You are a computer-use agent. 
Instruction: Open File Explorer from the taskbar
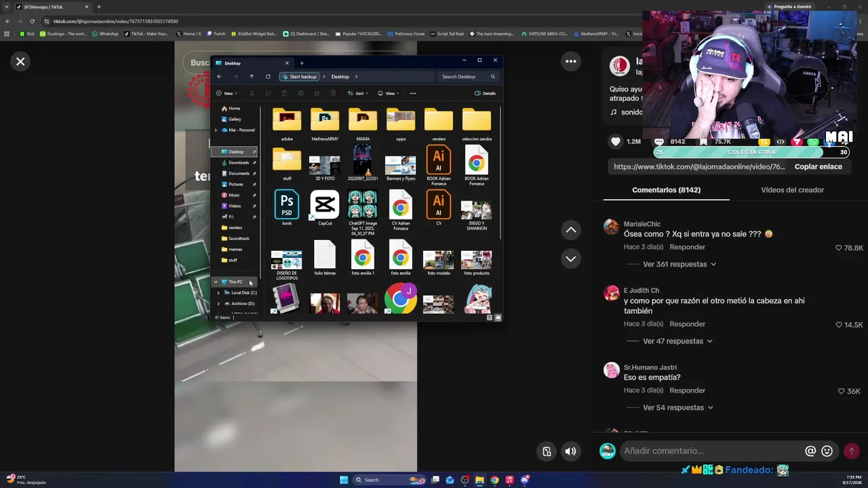point(479,480)
